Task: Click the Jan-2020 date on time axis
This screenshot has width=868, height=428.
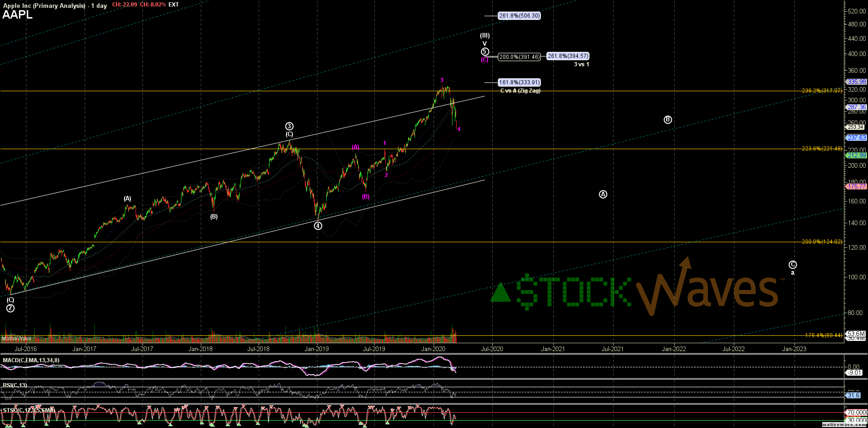Action: [x=434, y=349]
